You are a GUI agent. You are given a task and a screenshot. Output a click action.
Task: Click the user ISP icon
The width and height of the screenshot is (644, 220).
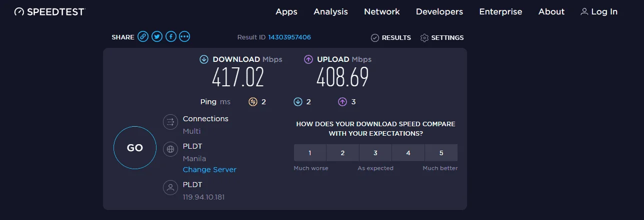(170, 188)
